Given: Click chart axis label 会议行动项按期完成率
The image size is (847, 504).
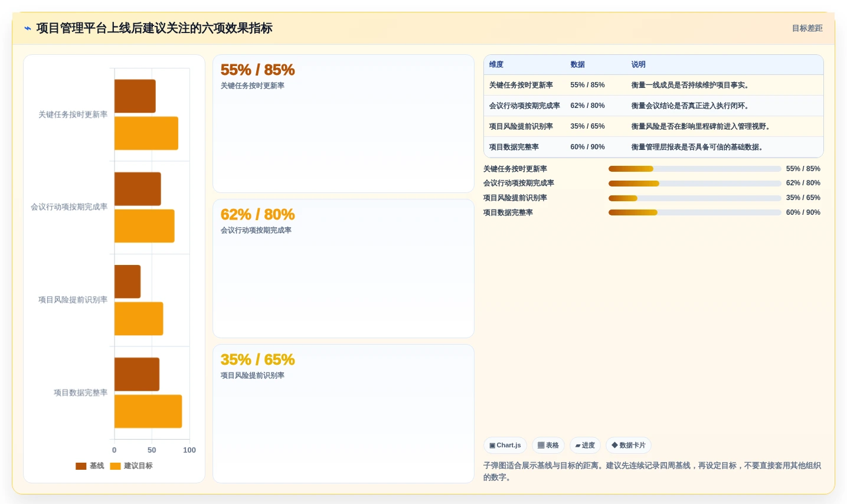Looking at the screenshot, I should click(69, 207).
